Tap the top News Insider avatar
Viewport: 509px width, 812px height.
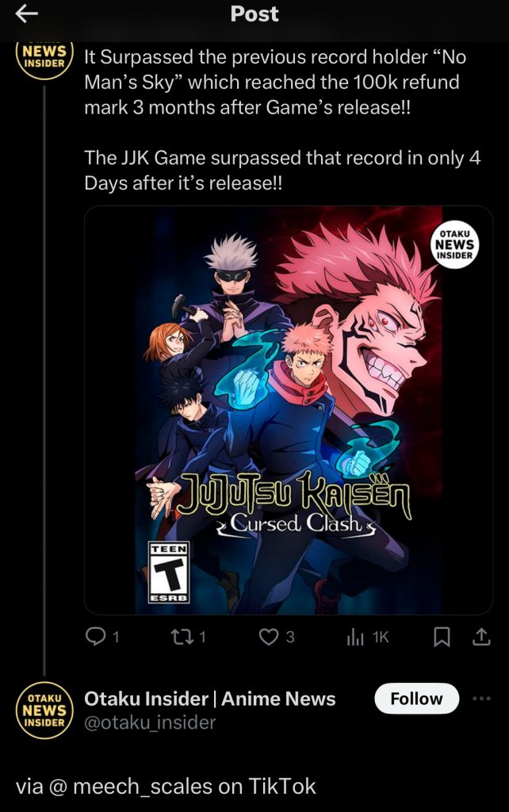[44, 59]
